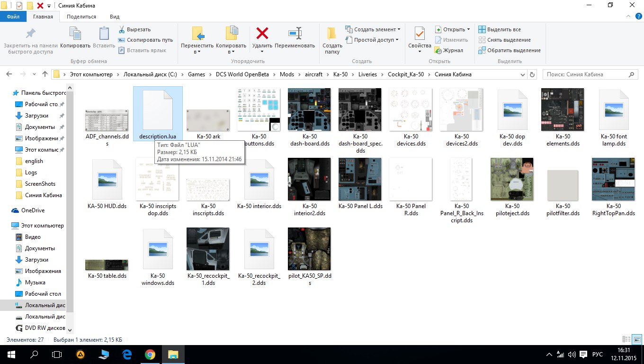Click the Rename (Переименовать) ribbon icon

[295, 33]
